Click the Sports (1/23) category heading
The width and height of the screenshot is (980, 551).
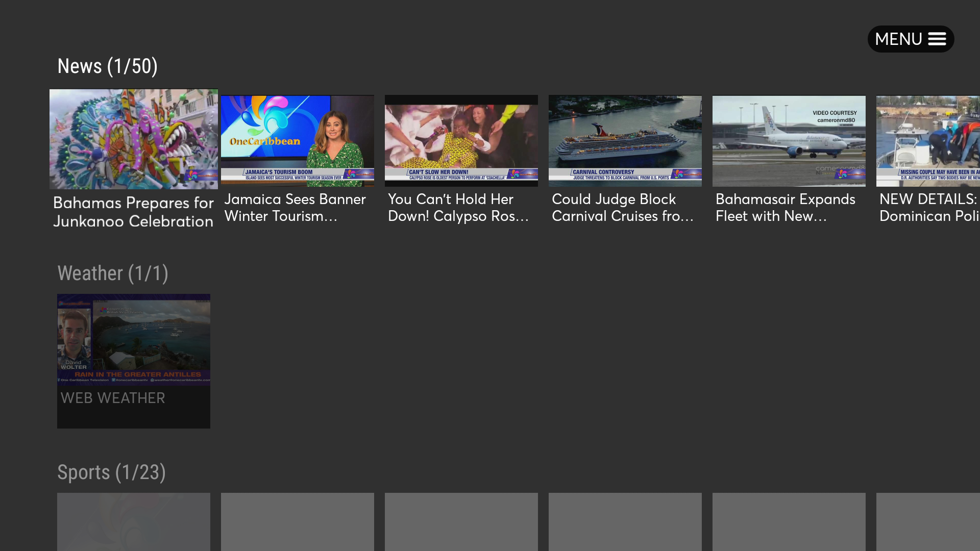point(111,472)
